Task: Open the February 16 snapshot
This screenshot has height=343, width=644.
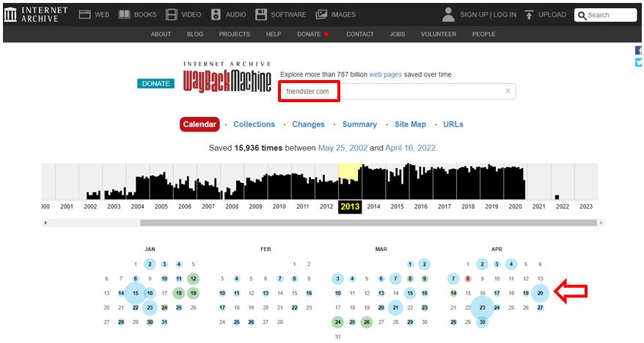Action: coord(309,293)
